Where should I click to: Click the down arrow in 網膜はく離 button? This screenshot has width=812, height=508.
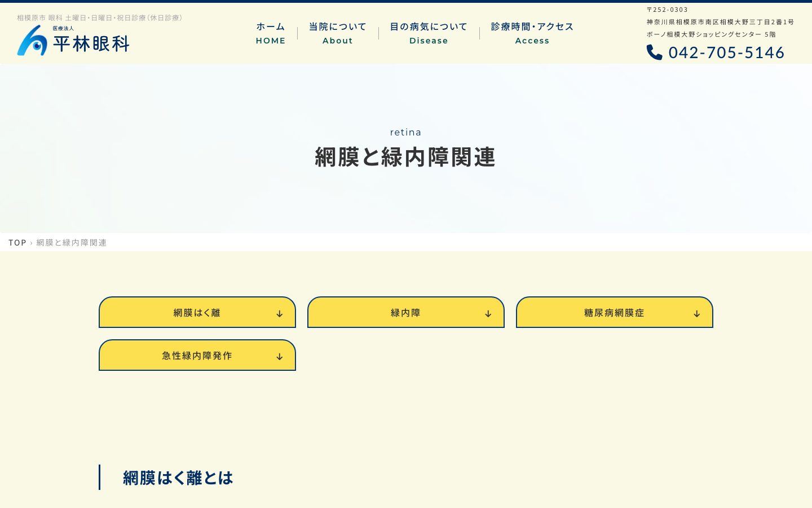pos(280,314)
